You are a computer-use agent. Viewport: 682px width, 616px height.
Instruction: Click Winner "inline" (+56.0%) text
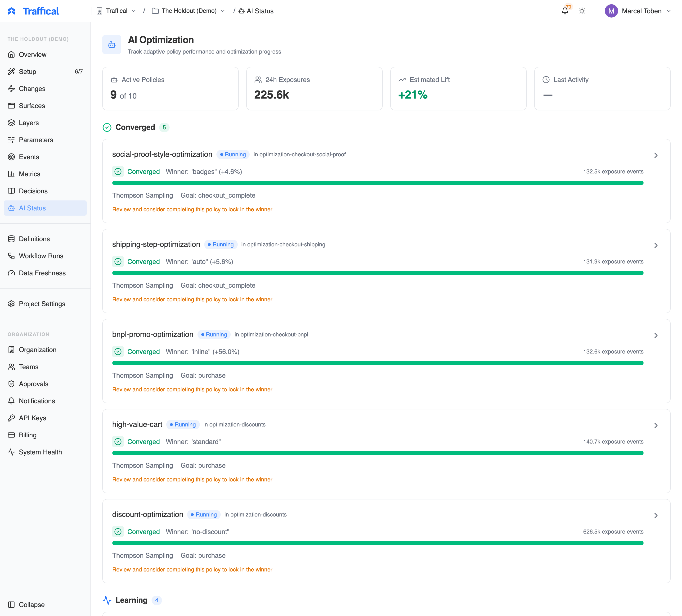202,352
